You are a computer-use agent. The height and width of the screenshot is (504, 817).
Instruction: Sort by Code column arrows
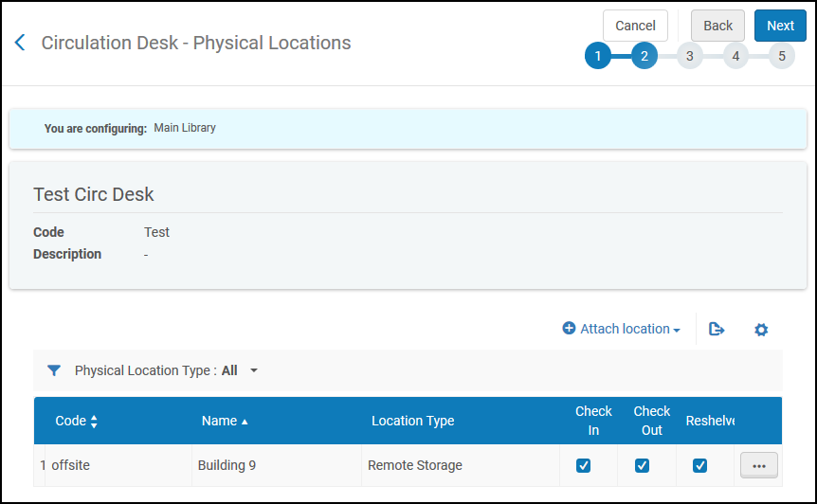[x=94, y=422]
